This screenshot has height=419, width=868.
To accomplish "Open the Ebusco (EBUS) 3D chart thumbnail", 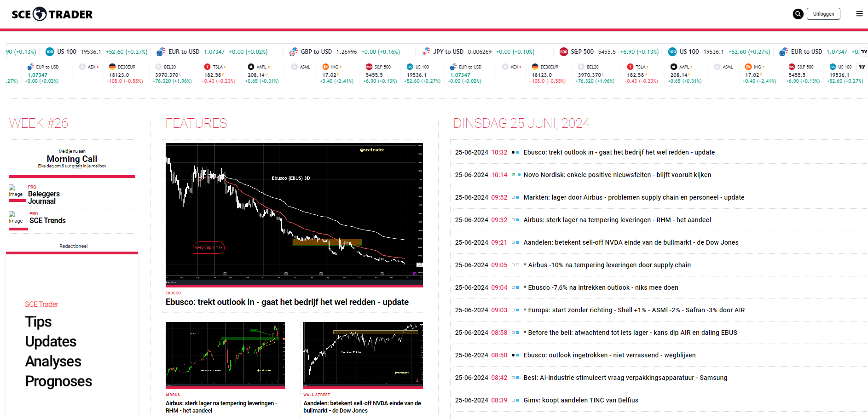I will click(294, 214).
